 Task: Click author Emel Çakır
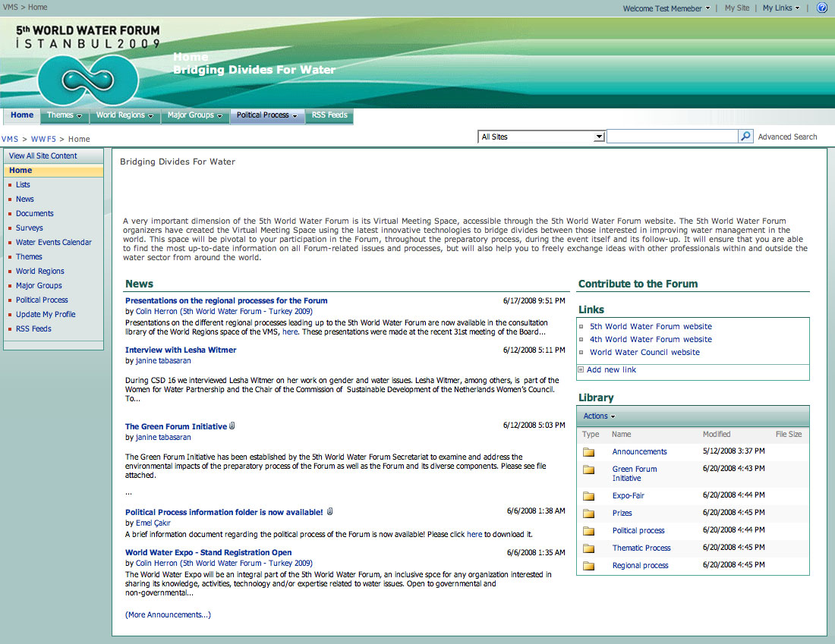[153, 523]
